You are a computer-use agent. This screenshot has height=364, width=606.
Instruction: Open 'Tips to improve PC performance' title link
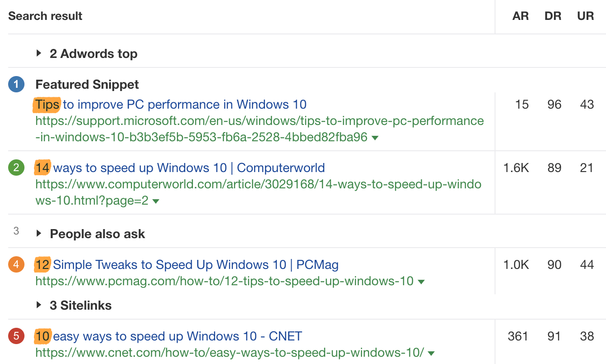tap(171, 105)
